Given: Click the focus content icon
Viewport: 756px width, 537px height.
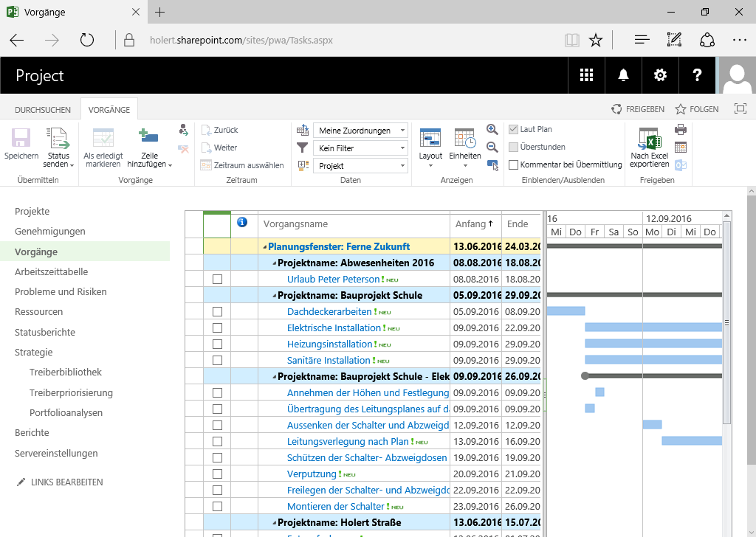Looking at the screenshot, I should click(740, 109).
